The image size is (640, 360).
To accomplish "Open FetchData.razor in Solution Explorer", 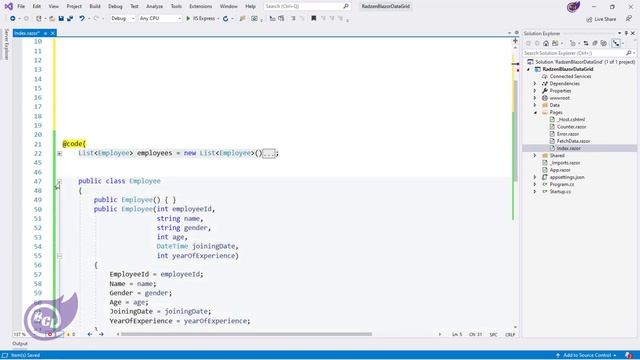I will tap(573, 141).
